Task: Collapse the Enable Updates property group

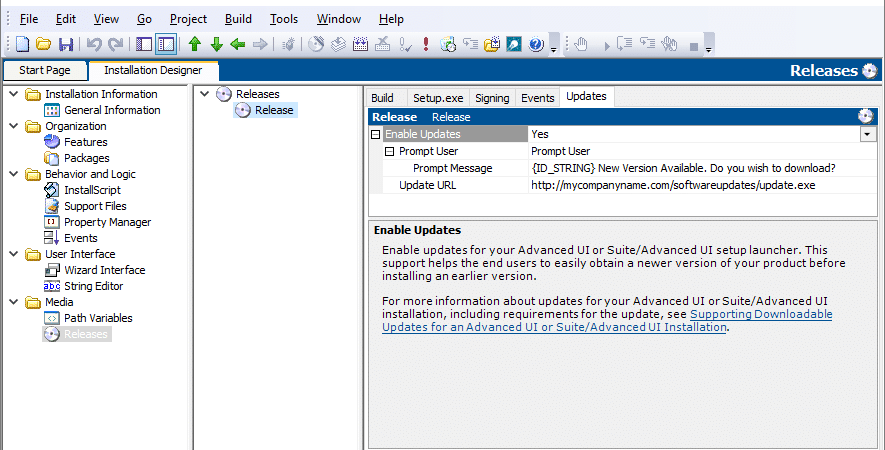Action: pos(375,134)
